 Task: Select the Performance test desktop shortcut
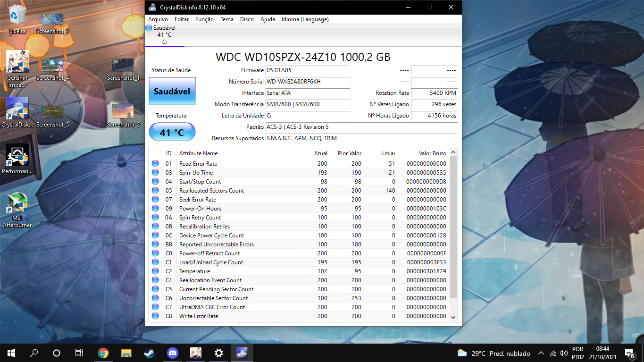17,159
